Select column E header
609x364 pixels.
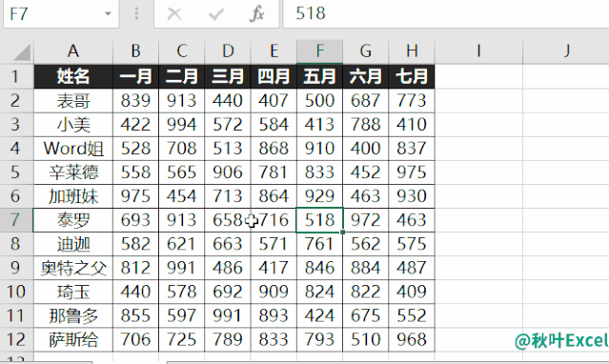point(274,51)
